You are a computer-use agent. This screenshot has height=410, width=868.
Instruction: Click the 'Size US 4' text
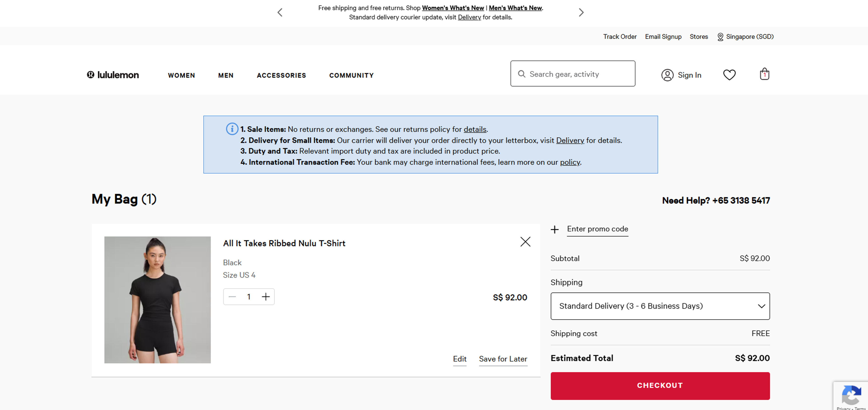[x=239, y=275]
